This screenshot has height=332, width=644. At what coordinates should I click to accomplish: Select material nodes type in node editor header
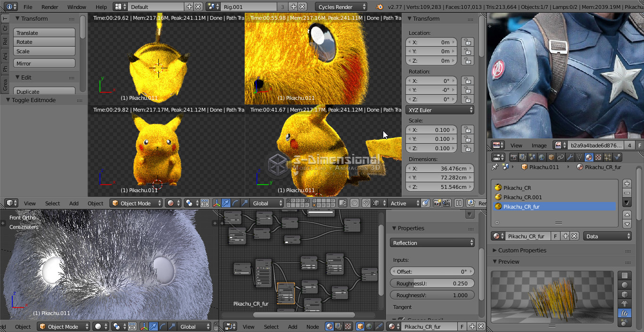click(x=330, y=326)
